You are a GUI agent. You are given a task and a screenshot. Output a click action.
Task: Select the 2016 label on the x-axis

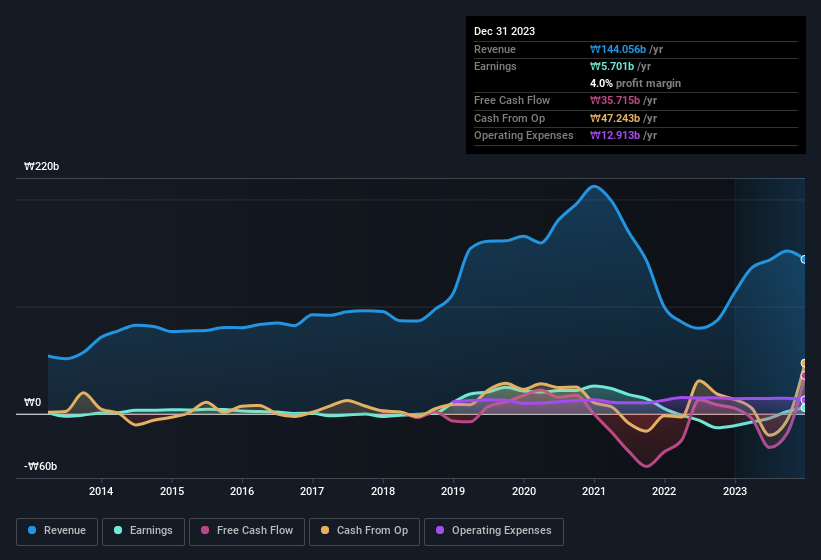coord(241,491)
